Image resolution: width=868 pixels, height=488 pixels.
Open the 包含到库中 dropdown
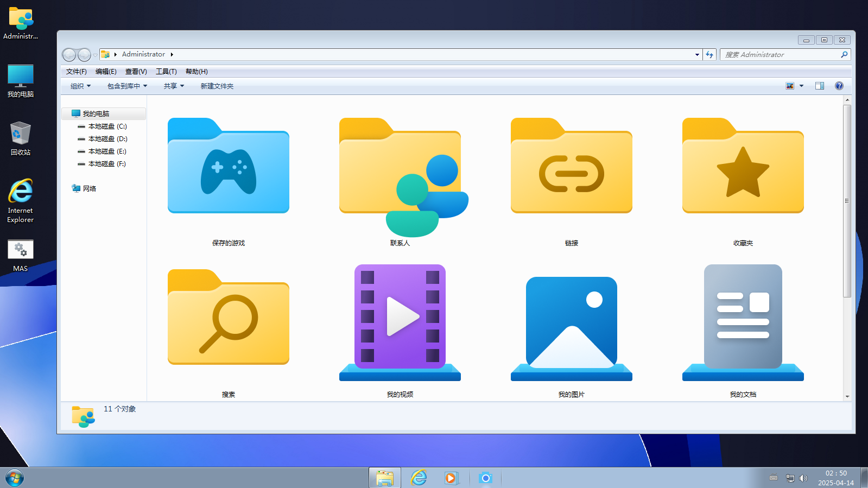pos(127,86)
